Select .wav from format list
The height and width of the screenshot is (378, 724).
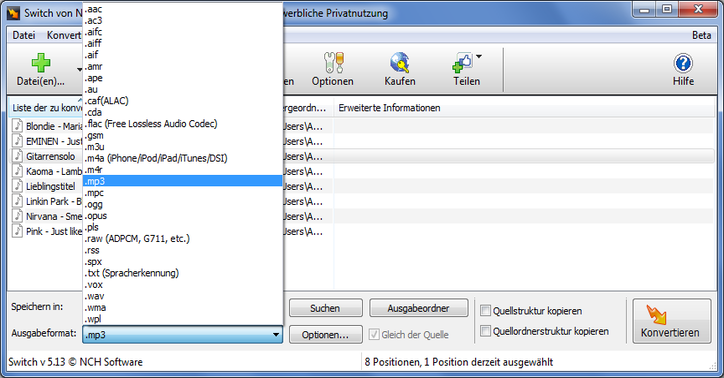click(182, 296)
